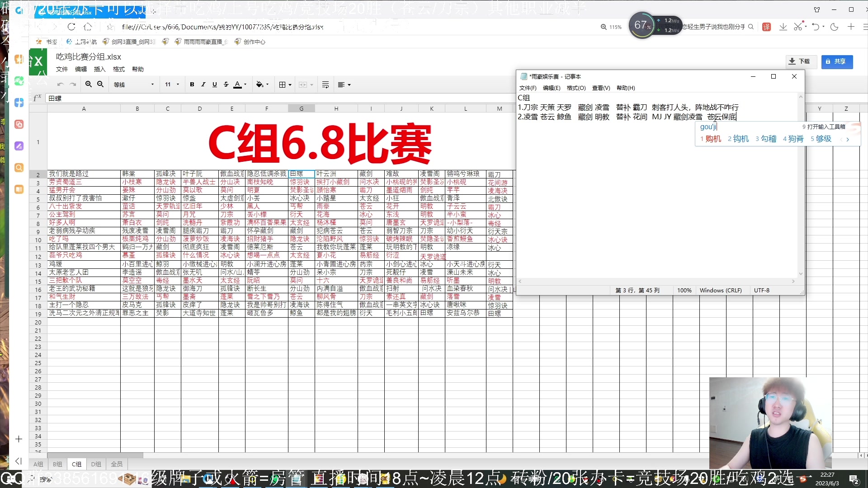868x488 pixels.
Task: Apply strikethrough formatting
Action: click(226, 84)
